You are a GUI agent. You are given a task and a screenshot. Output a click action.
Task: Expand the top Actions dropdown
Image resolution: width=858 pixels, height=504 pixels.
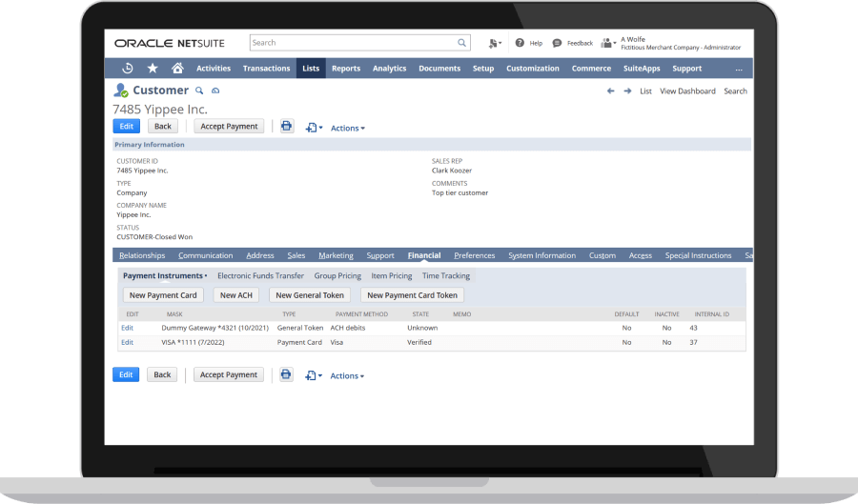tap(347, 128)
